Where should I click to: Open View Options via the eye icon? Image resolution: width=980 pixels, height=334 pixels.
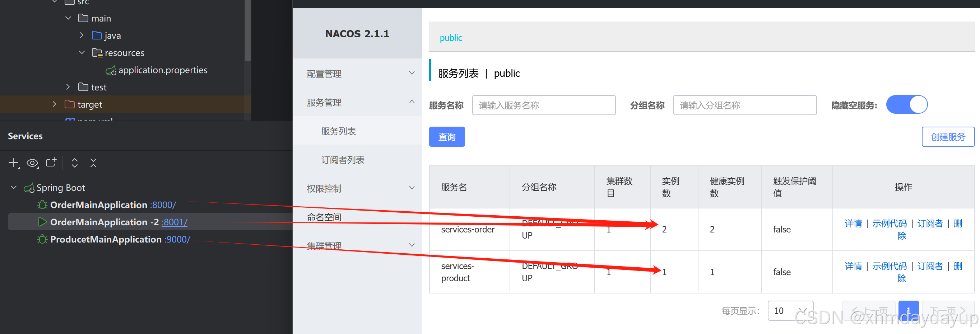point(32,163)
